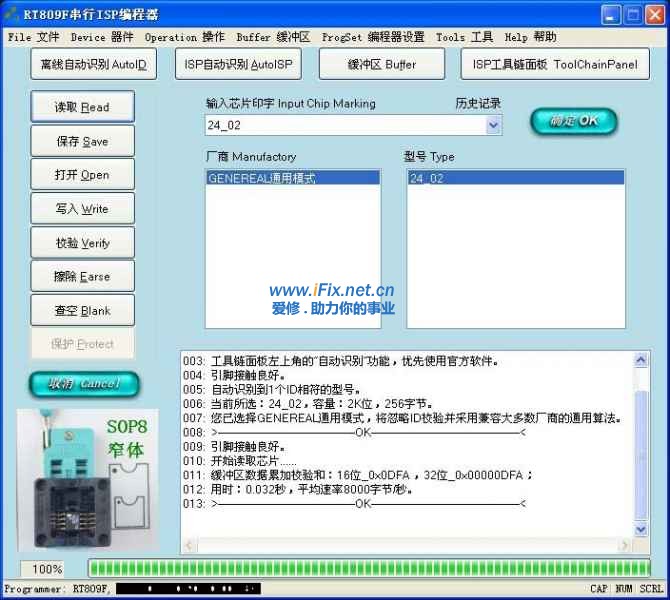Open the File 文件 menu
Image resolution: width=670 pixels, height=600 pixels.
[33, 37]
